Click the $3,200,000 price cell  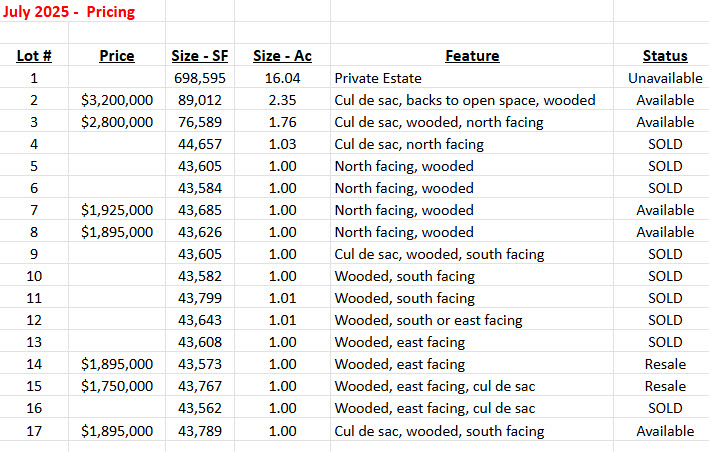click(x=117, y=100)
